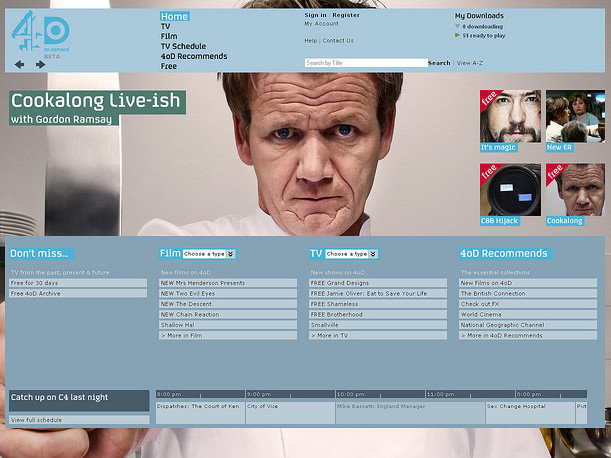Click More in Film
This screenshot has width=611, height=458.
228,336
